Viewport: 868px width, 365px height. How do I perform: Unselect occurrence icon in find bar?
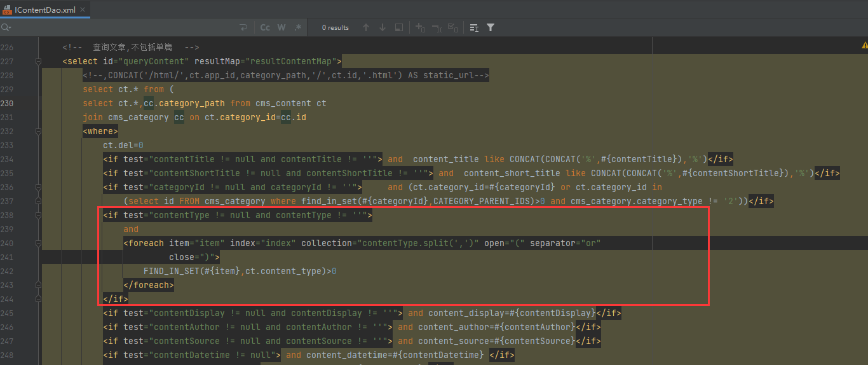click(x=437, y=27)
